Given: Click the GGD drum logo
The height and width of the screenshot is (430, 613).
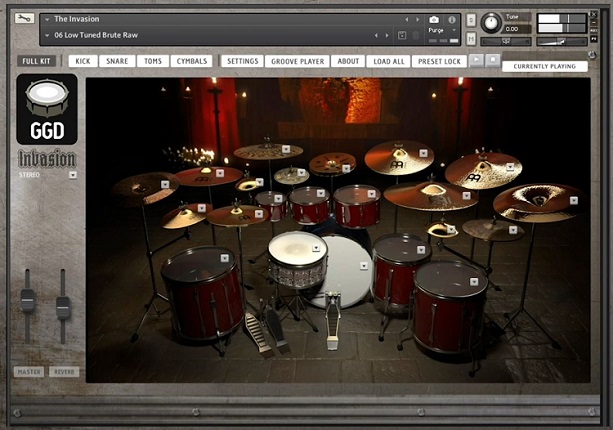Looking at the screenshot, I should tap(47, 109).
